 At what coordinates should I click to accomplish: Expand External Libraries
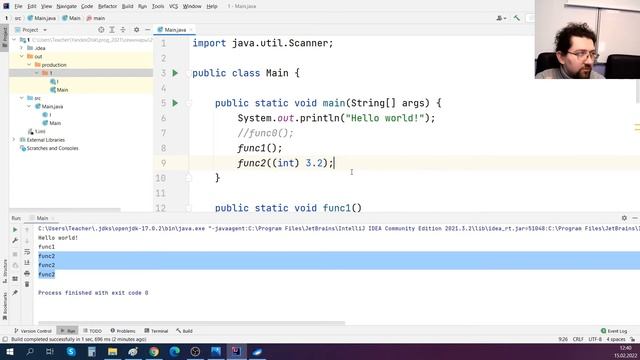14,140
